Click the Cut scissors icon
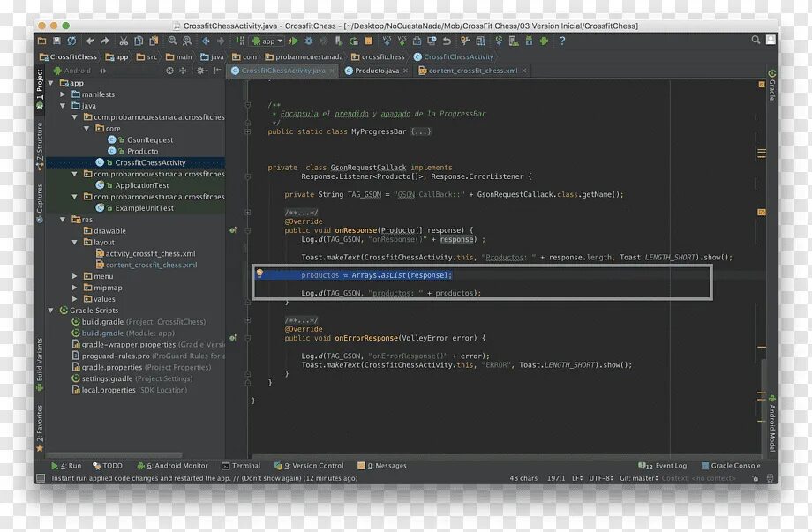This screenshot has height=532, width=812. 124,41
